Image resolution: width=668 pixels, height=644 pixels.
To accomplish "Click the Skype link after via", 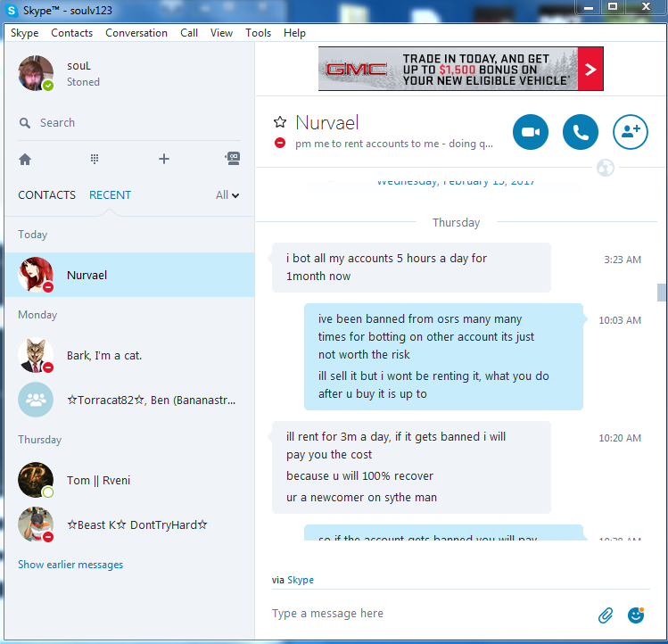I will [301, 580].
